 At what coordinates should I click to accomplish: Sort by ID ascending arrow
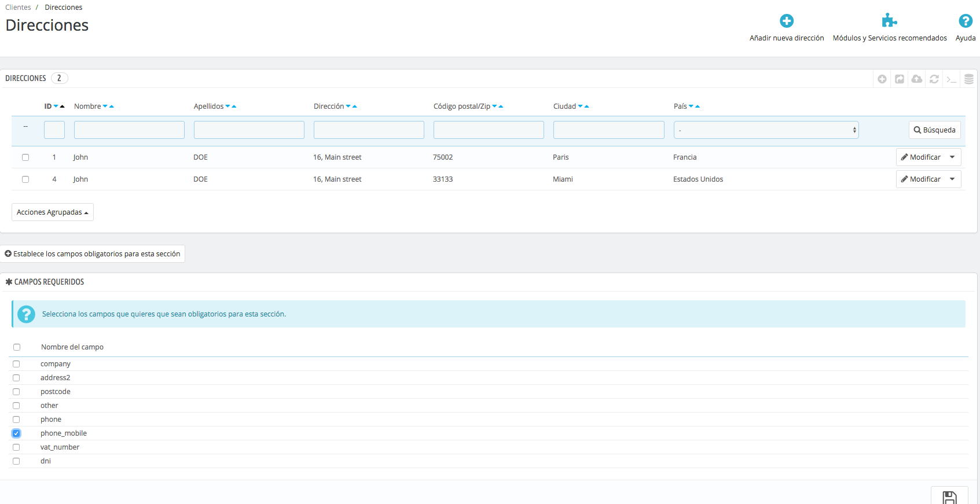coord(63,106)
